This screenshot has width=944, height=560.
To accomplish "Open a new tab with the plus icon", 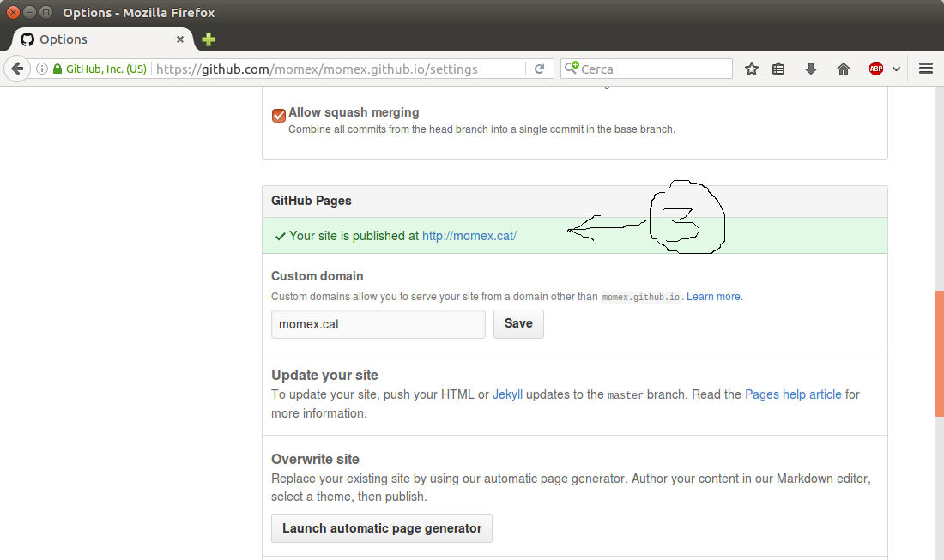I will tap(208, 39).
